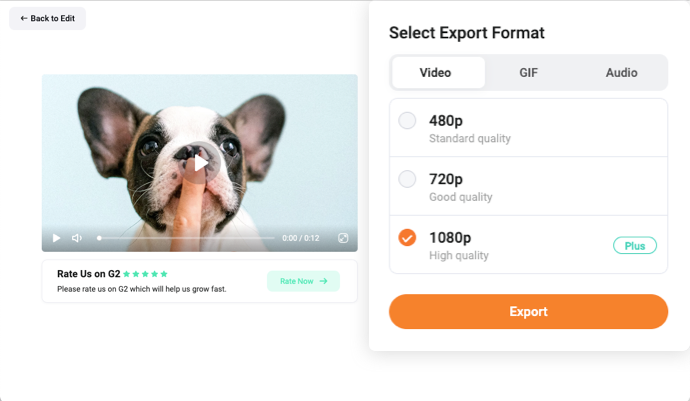The width and height of the screenshot is (690, 401).
Task: Toggle the checked 1080p quality option
Action: click(x=407, y=238)
